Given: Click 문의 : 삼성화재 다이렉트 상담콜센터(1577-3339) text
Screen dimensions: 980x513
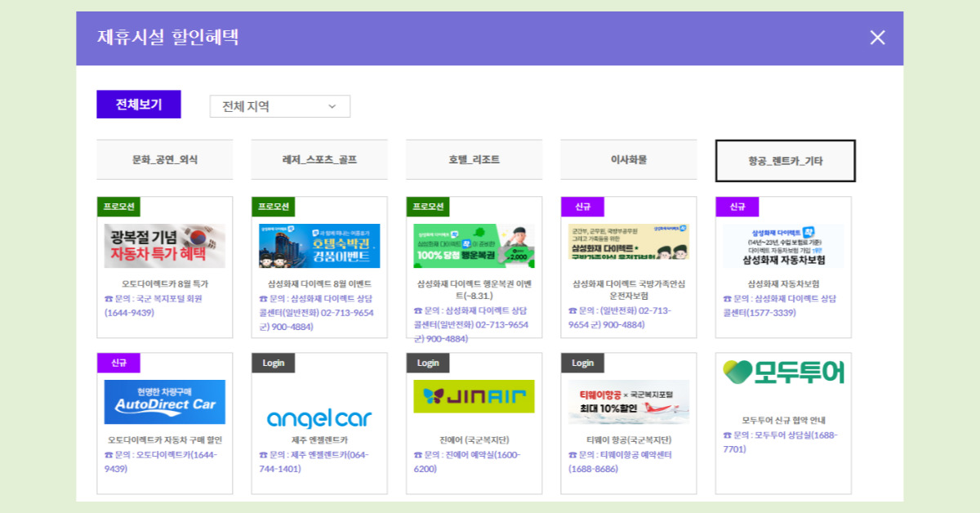Looking at the screenshot, I should click(779, 306).
